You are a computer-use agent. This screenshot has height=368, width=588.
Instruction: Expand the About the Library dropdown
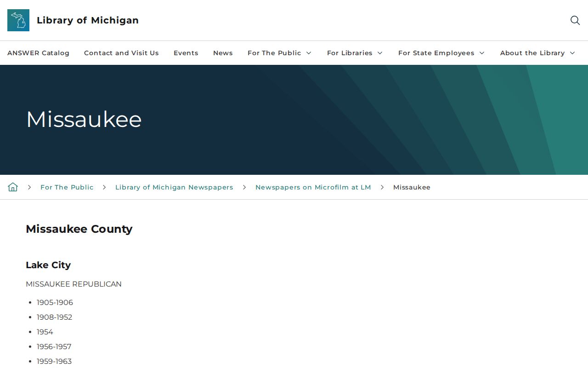point(537,53)
